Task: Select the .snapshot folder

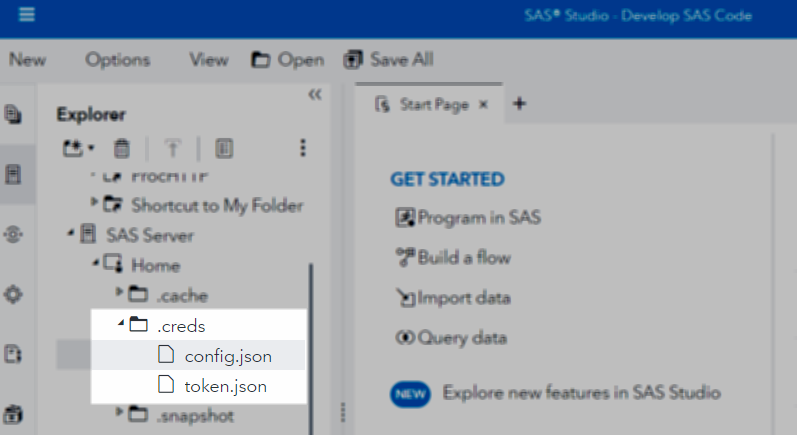Action: [x=195, y=416]
